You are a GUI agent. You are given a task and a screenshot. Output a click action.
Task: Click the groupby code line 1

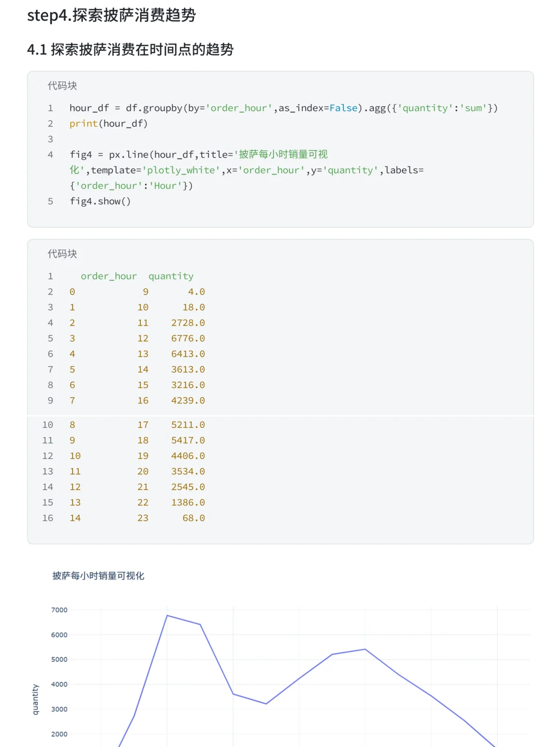pos(284,108)
